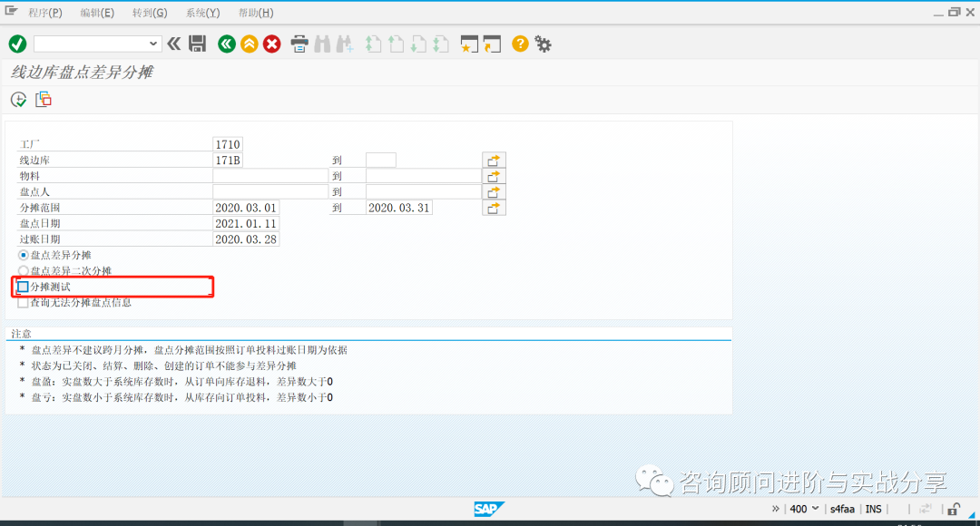Image resolution: width=980 pixels, height=526 pixels.
Task: Click the green Enter checkmark icon
Action: tap(17, 44)
